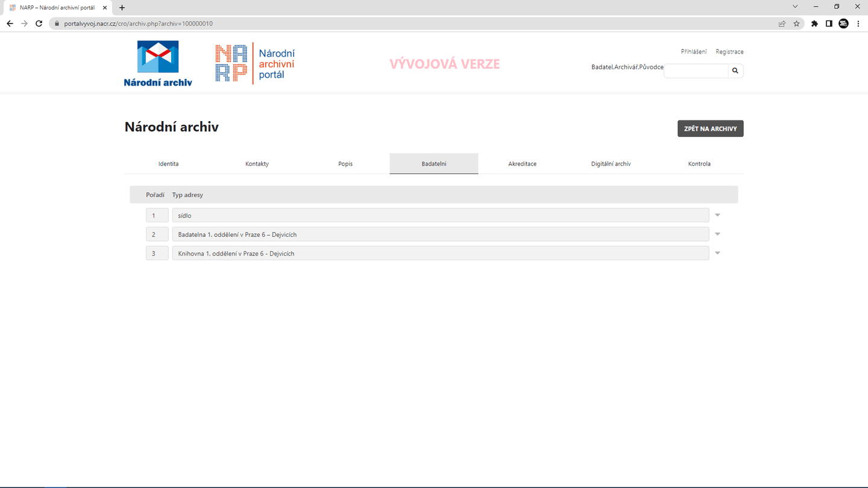Viewport: 868px width, 488px height.
Task: Click the Národní archiv page heading
Action: [x=172, y=127]
